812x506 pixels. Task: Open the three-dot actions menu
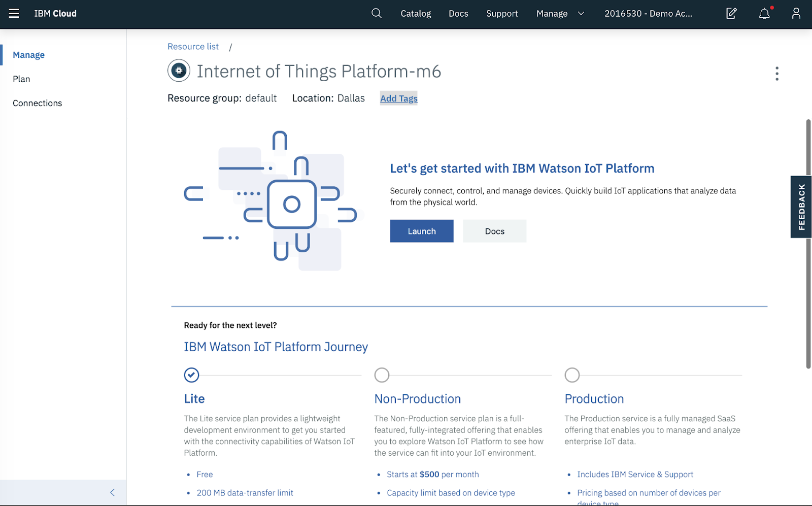(x=777, y=74)
